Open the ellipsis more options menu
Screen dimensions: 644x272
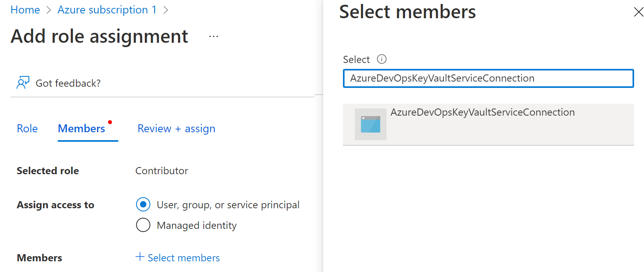pos(214,36)
